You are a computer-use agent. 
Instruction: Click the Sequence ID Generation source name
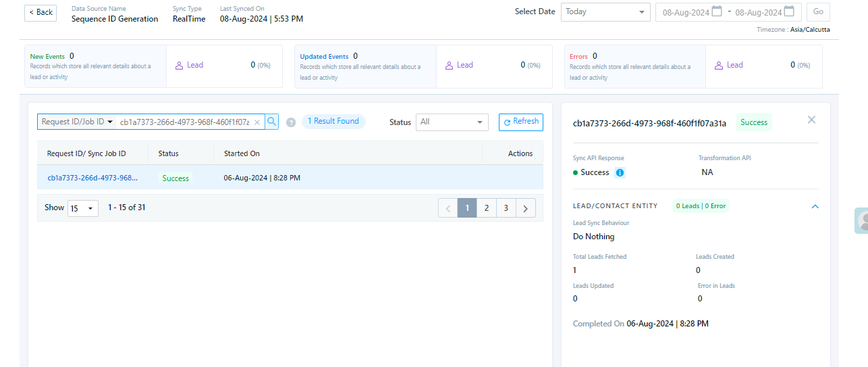tap(115, 19)
